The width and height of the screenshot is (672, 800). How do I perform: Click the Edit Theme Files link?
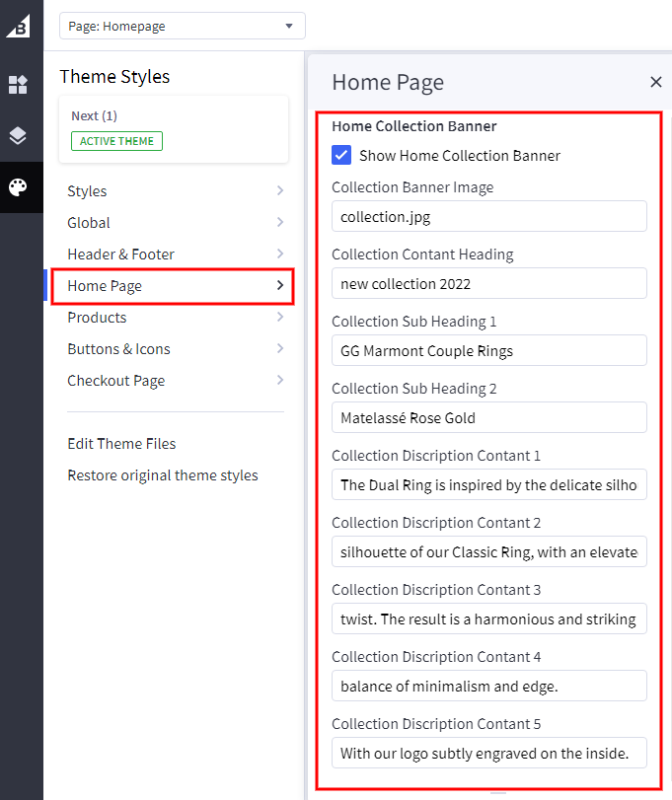(x=121, y=444)
